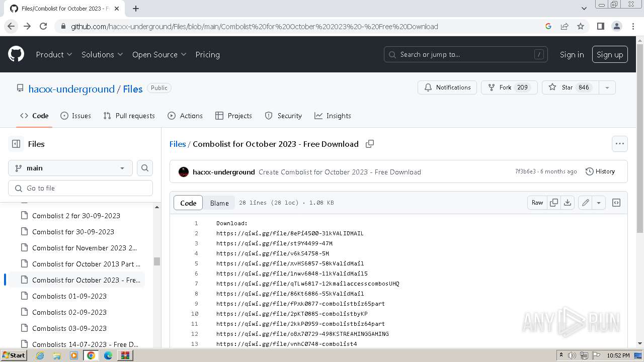Open browser side panel icon
This screenshot has height=362, width=644.
600,26
